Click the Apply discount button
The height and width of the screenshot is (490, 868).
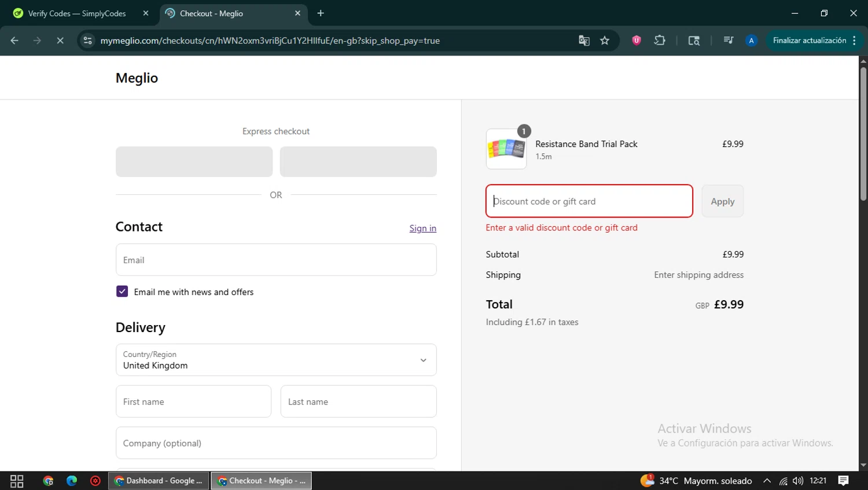tap(723, 201)
